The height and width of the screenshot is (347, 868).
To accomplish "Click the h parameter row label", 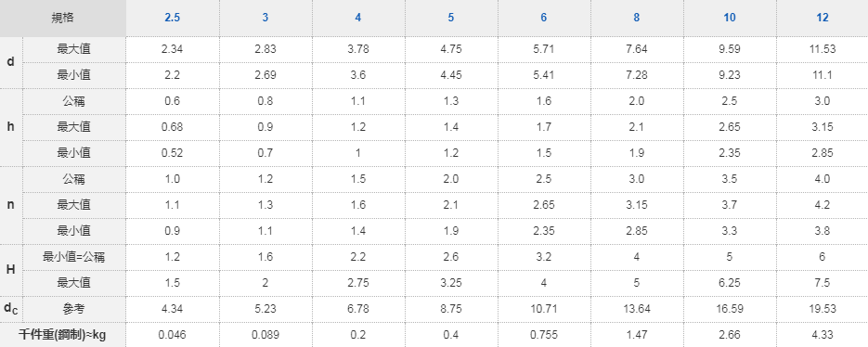I will [11, 127].
